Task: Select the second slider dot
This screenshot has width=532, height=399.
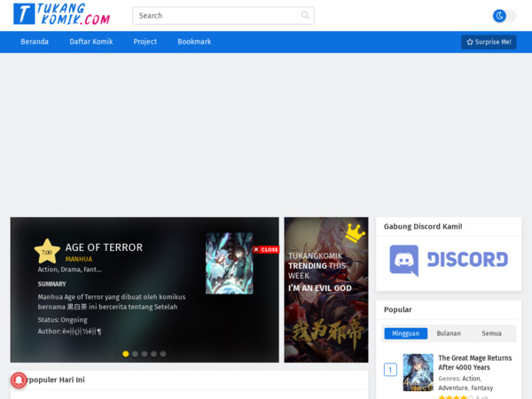Action: pos(135,354)
